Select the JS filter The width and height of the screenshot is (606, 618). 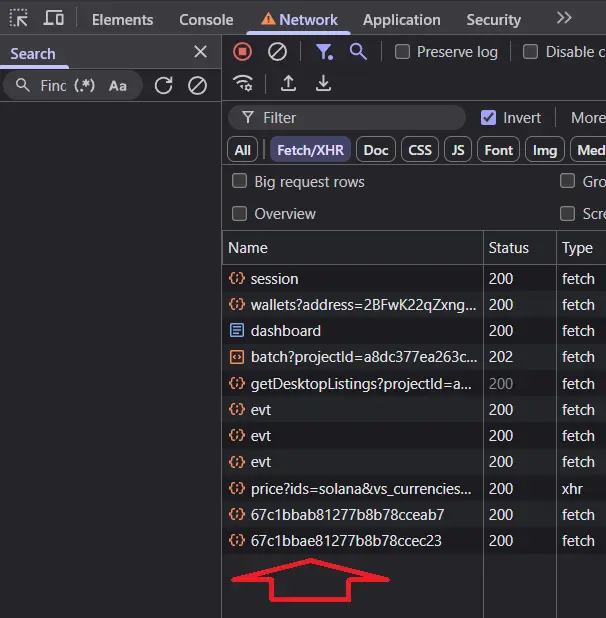tap(457, 150)
